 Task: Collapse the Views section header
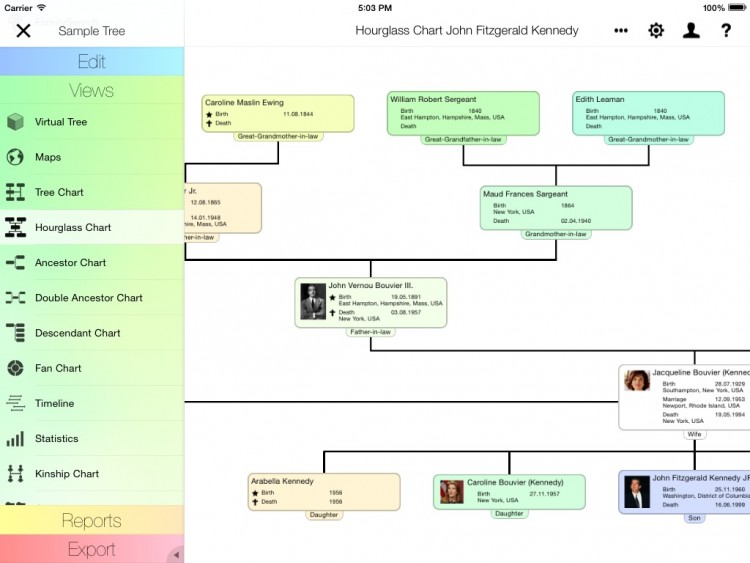coord(92,90)
